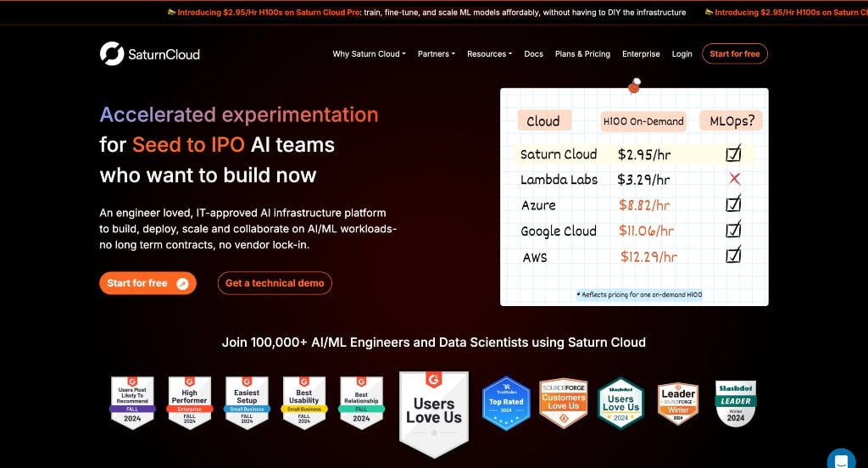The width and height of the screenshot is (868, 468).
Task: Click the Accelerated experimentation headline
Action: coord(239,114)
